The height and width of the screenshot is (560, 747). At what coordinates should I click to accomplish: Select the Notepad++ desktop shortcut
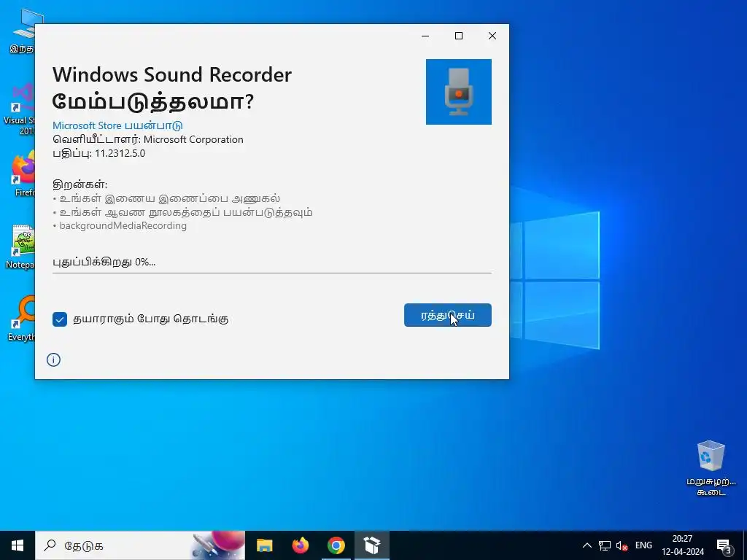20,246
